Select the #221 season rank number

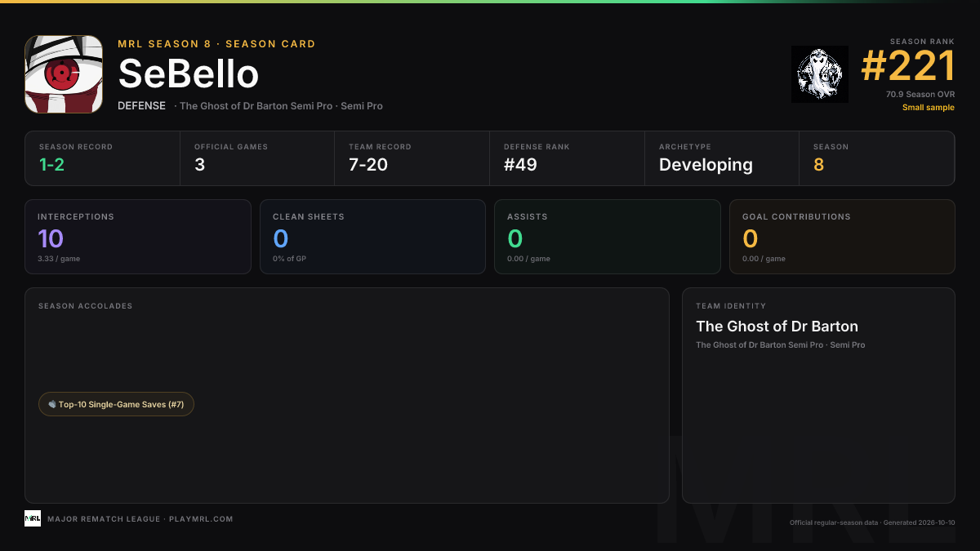coord(908,66)
